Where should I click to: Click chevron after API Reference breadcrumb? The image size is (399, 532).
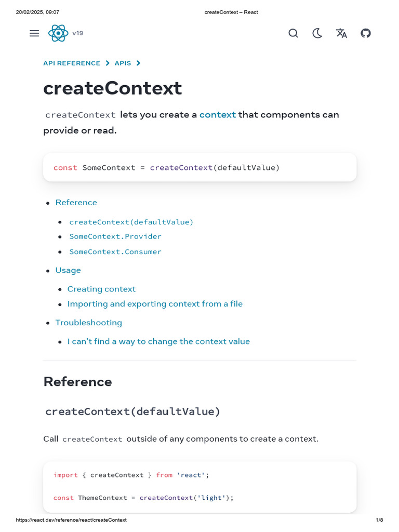pyautogui.click(x=108, y=63)
